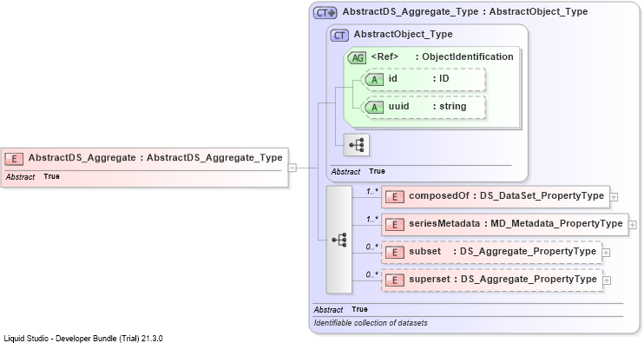Screen dimensions: 644x343
Task: Click the E icon of superset element
Action: pyautogui.click(x=395, y=280)
